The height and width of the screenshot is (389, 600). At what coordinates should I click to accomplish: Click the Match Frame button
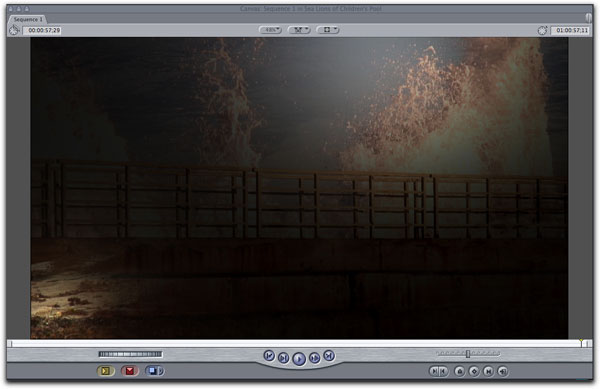(503, 371)
